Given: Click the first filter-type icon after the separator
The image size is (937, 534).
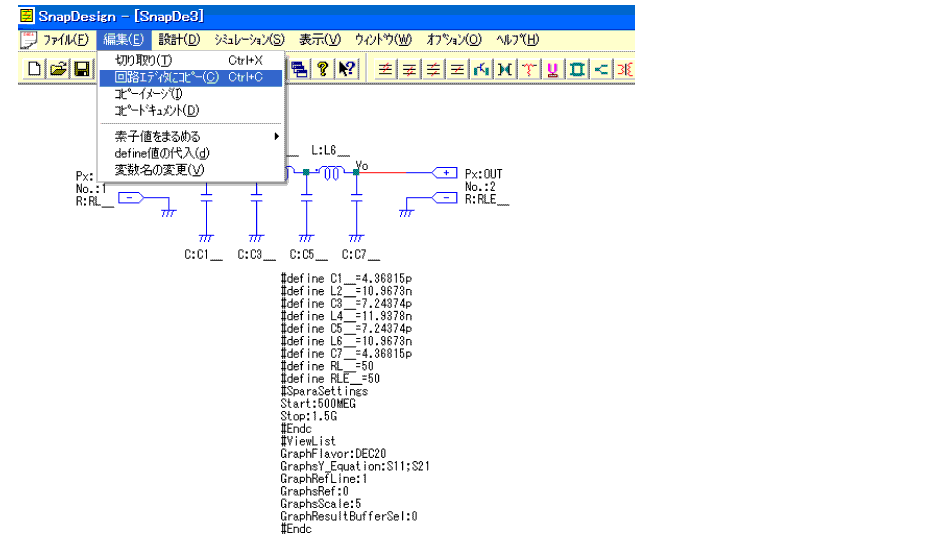Looking at the screenshot, I should 385,69.
